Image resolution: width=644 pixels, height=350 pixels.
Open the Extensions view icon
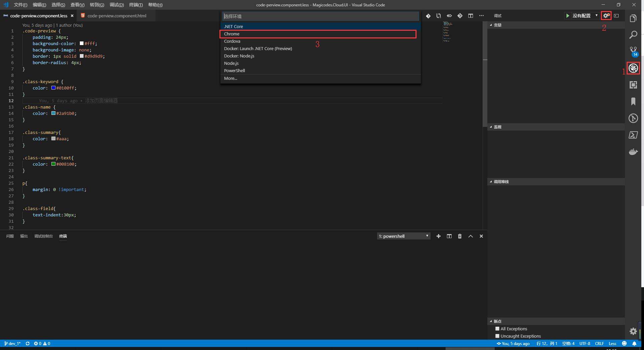tap(633, 85)
